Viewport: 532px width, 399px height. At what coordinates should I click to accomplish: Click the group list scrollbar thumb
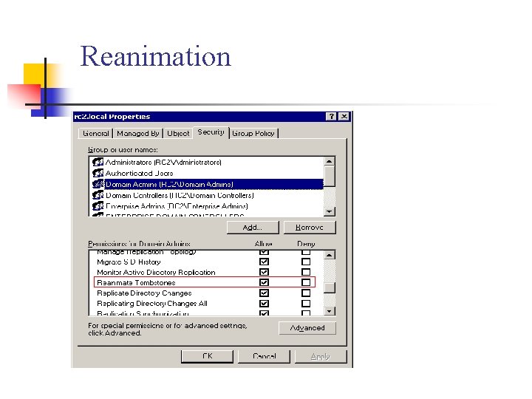(330, 176)
